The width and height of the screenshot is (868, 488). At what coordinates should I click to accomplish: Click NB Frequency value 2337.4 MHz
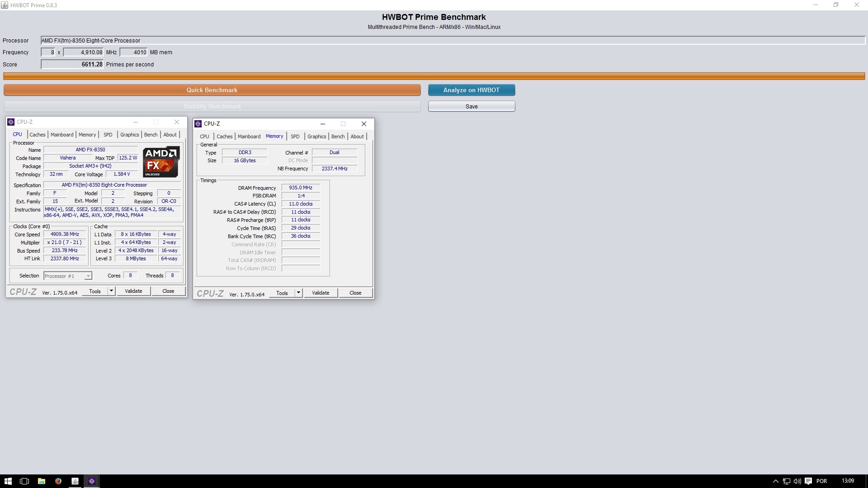[x=335, y=169]
